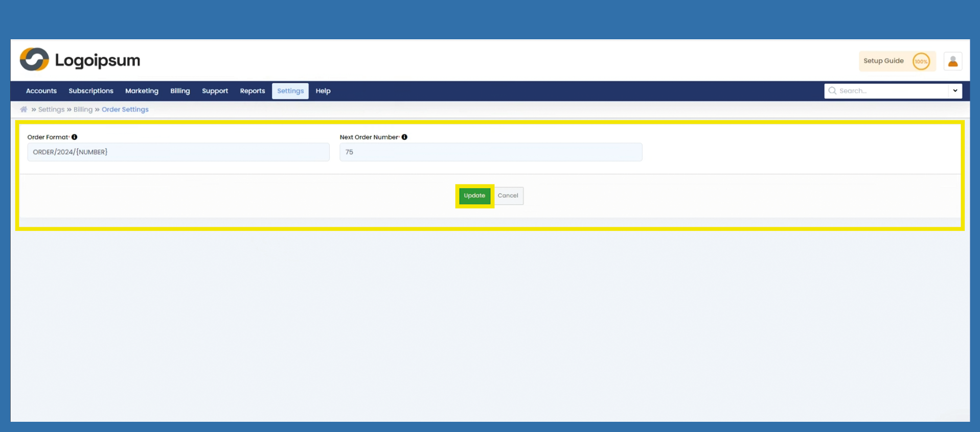Open the Subscriptions menu

point(91,91)
